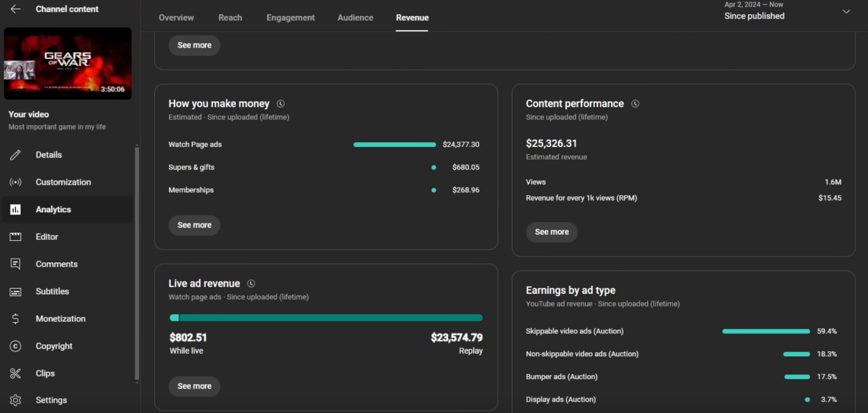Open the Gears of War video thumbnail
The image size is (868, 413).
click(68, 64)
